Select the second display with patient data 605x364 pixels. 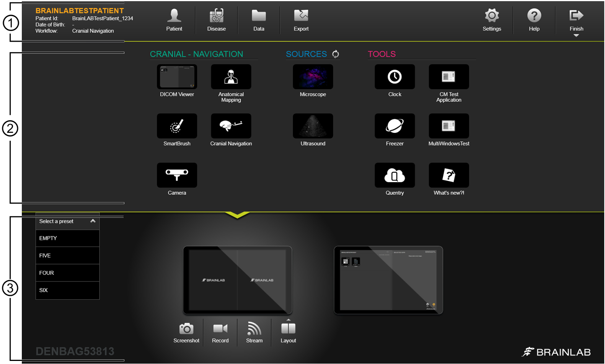(x=388, y=280)
